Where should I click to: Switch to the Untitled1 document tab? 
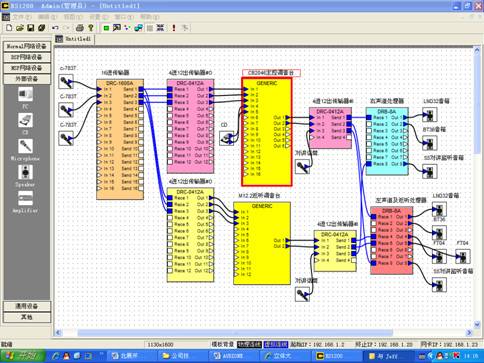click(x=75, y=39)
